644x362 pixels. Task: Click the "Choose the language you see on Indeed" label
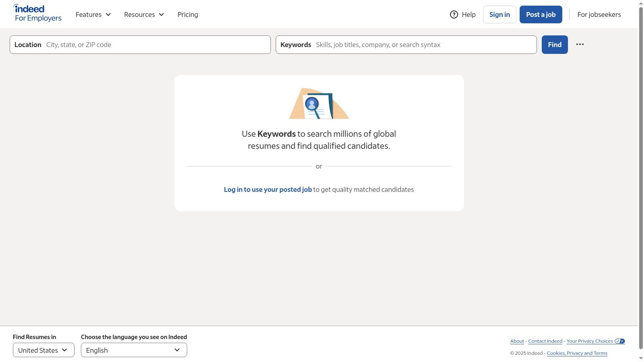pyautogui.click(x=134, y=337)
